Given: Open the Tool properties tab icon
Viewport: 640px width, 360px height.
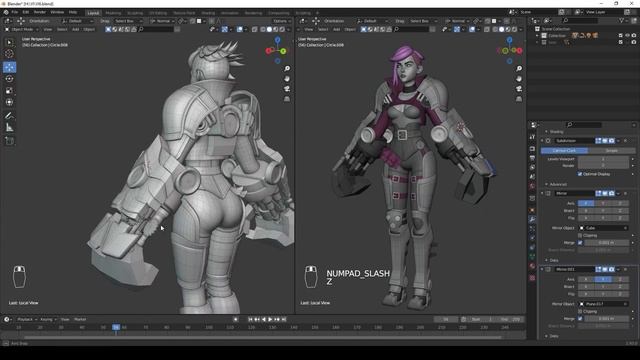Looking at the screenshot, I should tap(532, 137).
